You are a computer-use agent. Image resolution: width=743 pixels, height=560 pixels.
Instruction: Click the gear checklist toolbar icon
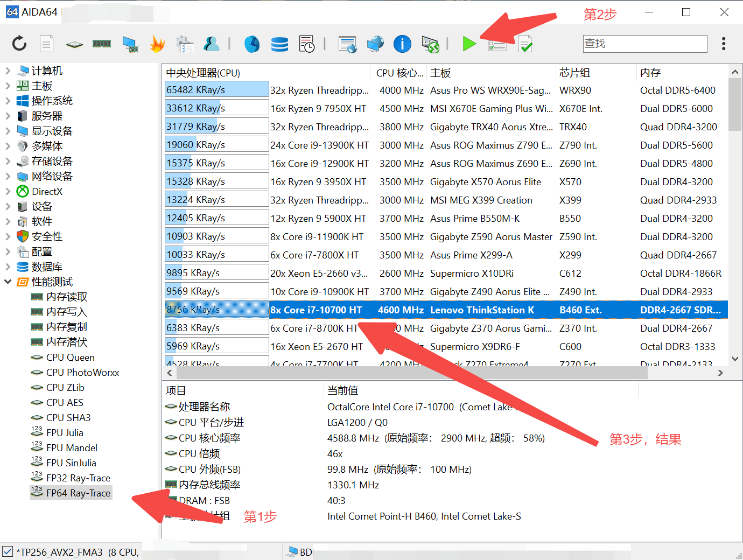tap(185, 44)
